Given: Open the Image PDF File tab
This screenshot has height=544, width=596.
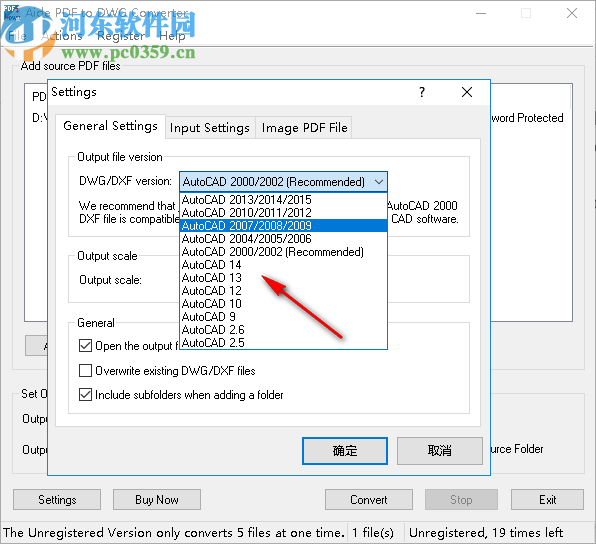Looking at the screenshot, I should pos(304,128).
